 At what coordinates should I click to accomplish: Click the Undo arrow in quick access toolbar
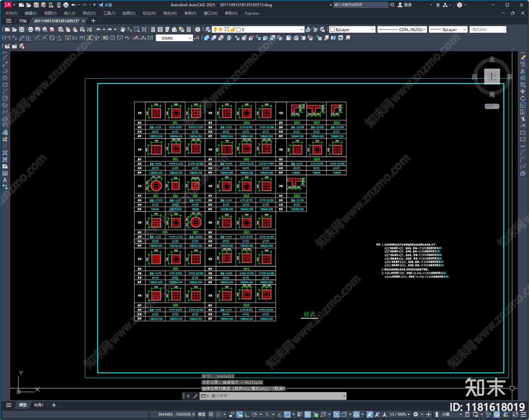click(73, 5)
